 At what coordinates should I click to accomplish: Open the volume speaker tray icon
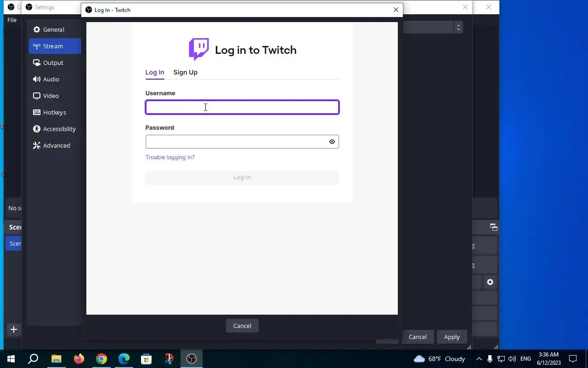click(x=512, y=359)
